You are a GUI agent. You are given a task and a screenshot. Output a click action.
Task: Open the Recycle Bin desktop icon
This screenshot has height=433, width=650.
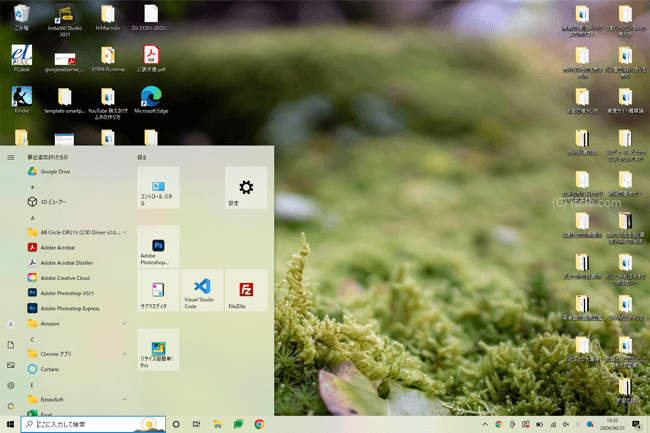tap(22, 17)
